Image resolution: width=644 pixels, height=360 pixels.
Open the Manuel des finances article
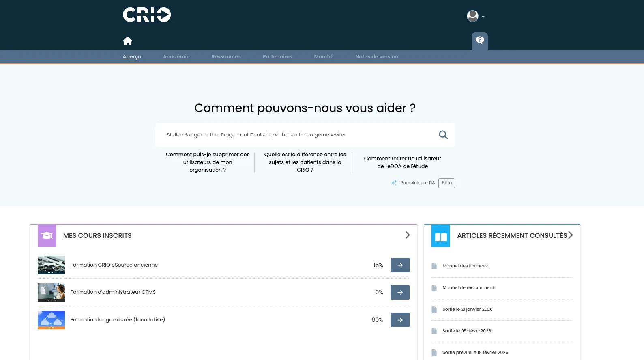coord(465,266)
